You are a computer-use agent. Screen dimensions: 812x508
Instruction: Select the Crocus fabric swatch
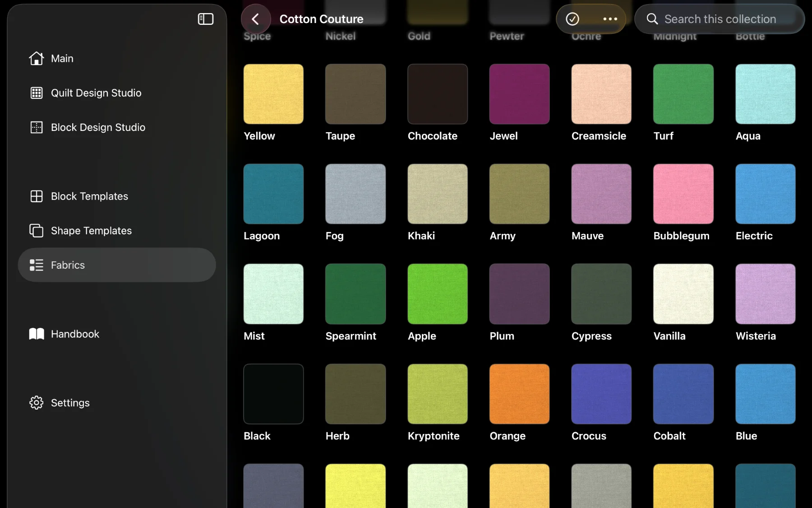pos(601,394)
